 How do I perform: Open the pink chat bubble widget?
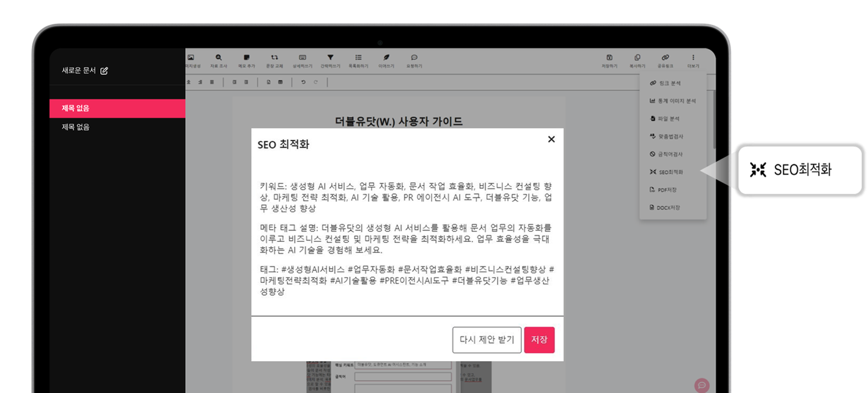pyautogui.click(x=702, y=385)
